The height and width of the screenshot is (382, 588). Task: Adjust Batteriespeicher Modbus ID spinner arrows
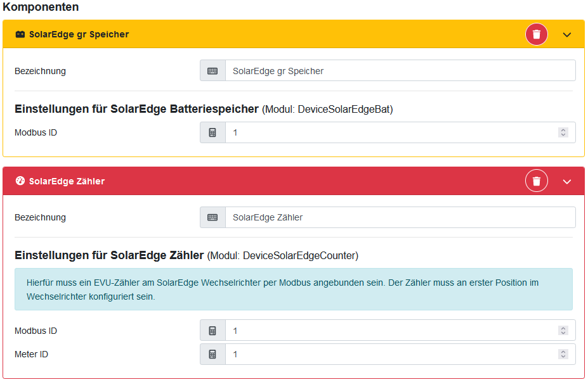tap(563, 132)
